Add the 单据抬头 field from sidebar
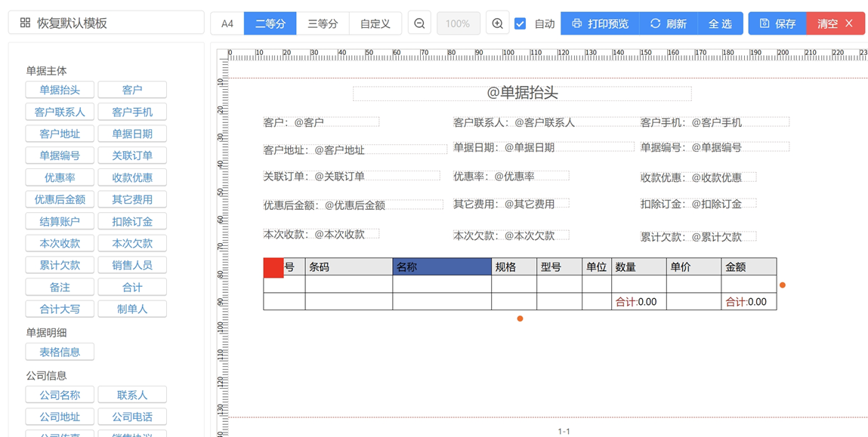Screen dimensions: 868x437 tap(60, 90)
